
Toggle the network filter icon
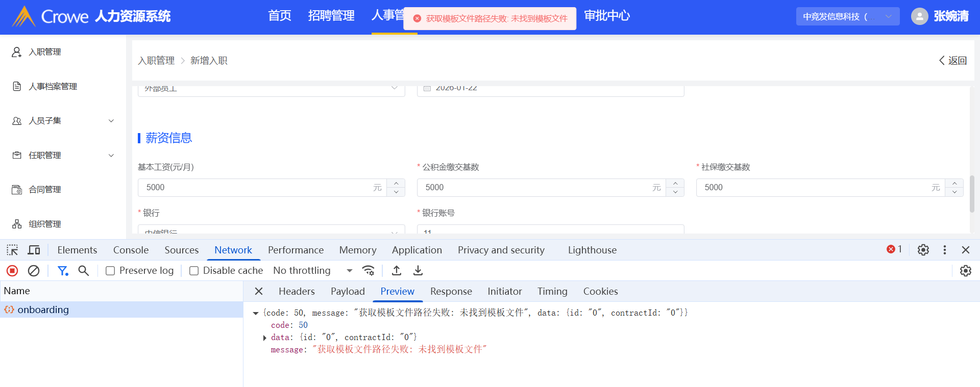63,271
